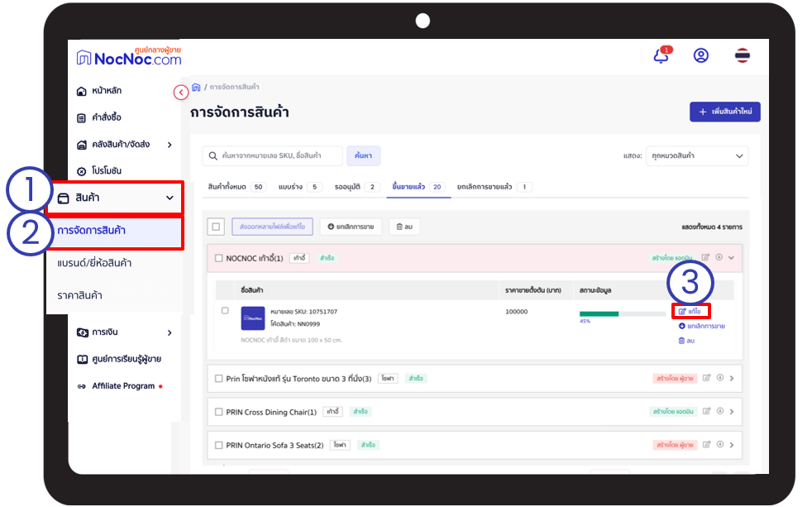Click the Affiliate Program link icon
Viewport: 812px width, 507px height.
pyautogui.click(x=81, y=386)
